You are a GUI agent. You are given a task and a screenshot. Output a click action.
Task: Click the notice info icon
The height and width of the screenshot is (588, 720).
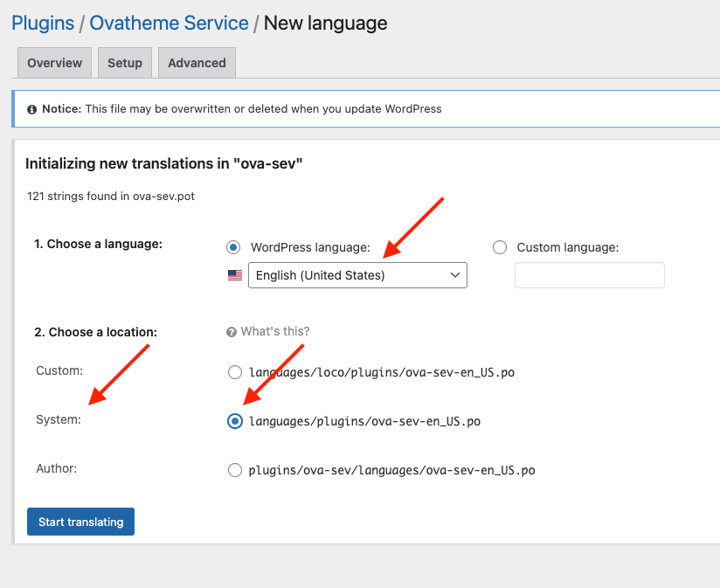pos(31,109)
